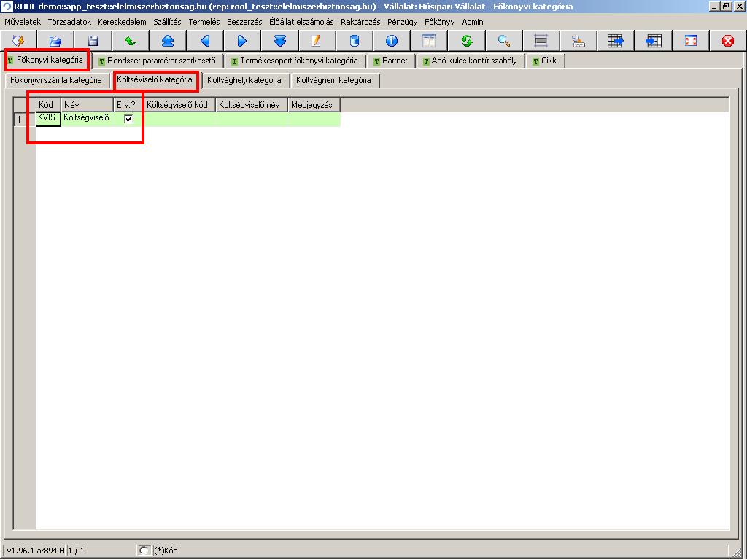Viewport: 747px width, 560px height.
Task: Open Főkönyvi számla kategória subtab
Action: click(56, 80)
